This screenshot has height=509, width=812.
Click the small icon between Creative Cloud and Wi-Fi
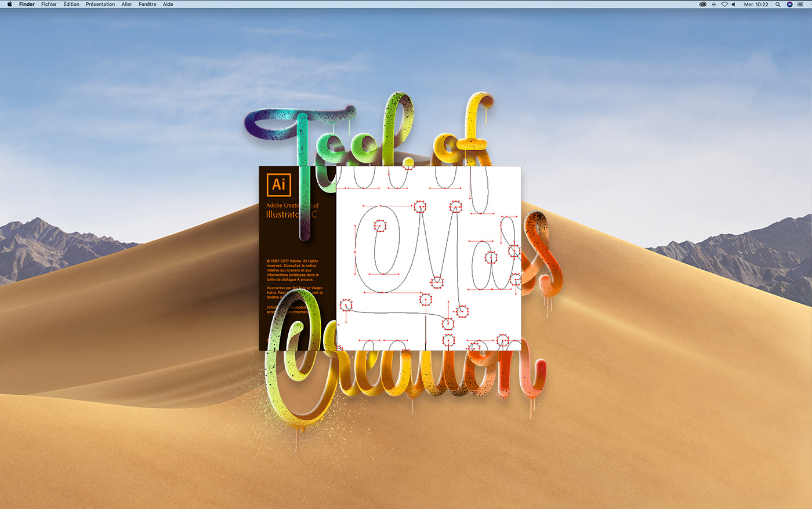pos(714,4)
